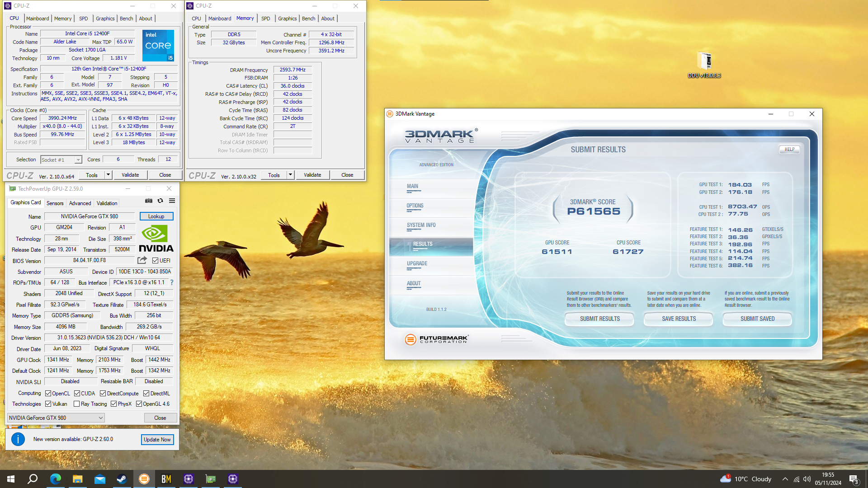Click the SUBMIT SAVED button
This screenshot has width=868, height=488.
coord(757,319)
